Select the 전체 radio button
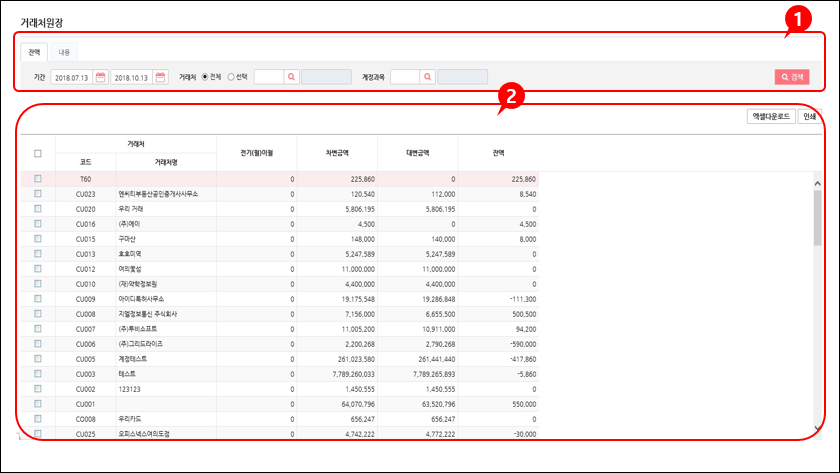The width and height of the screenshot is (840, 473). 205,77
